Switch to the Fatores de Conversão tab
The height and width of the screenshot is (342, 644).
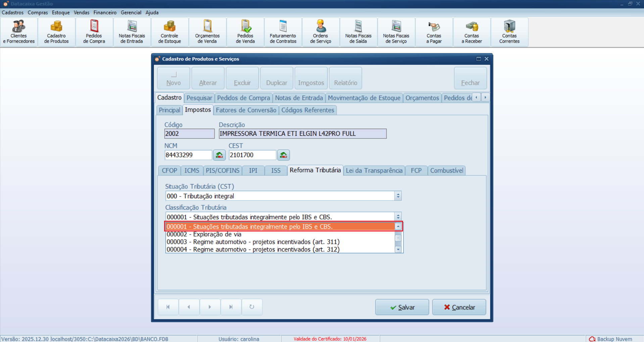[x=246, y=110]
